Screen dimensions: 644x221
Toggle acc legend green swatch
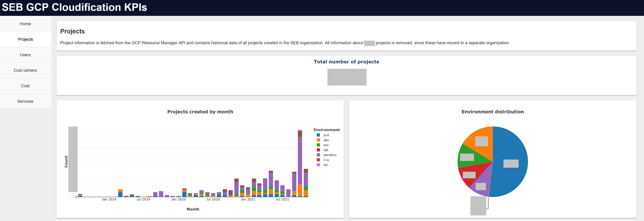(318, 145)
